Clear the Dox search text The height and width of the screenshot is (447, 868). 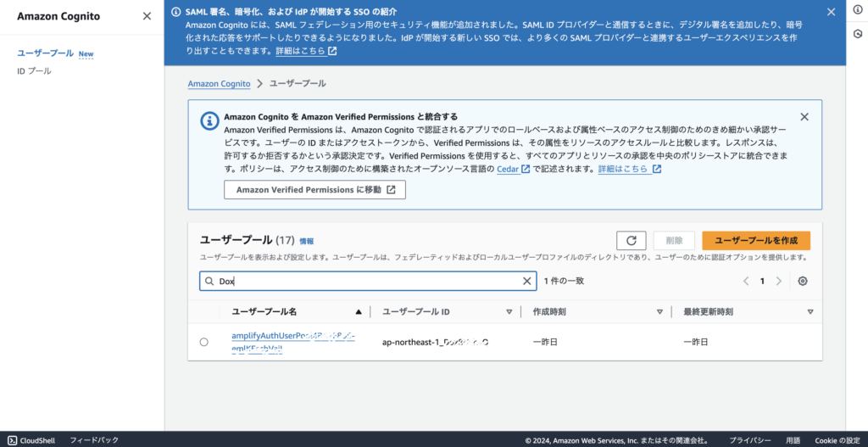coord(527,281)
